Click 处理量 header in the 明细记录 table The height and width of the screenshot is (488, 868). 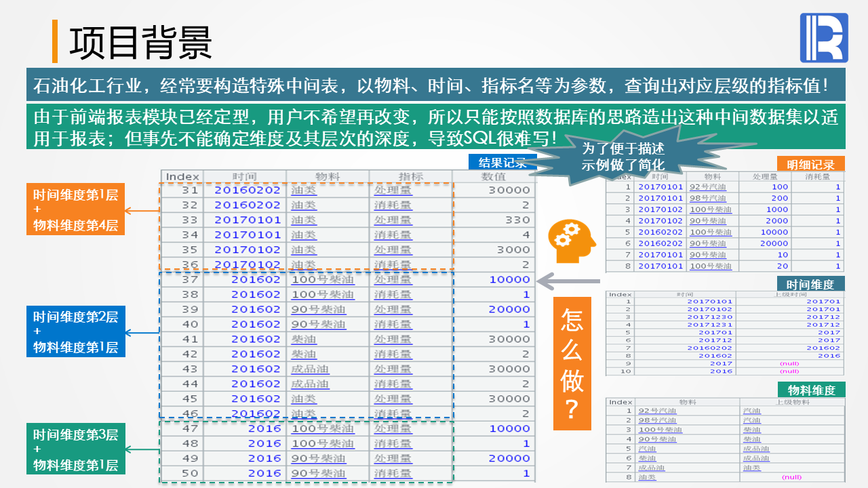click(x=766, y=176)
